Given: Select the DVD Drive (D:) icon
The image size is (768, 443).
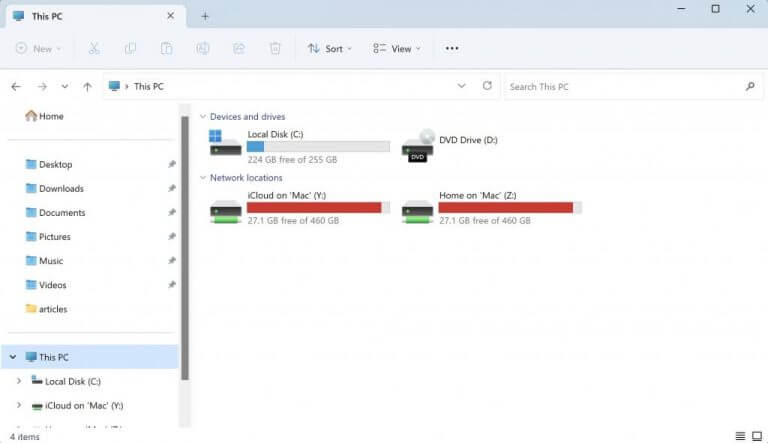Looking at the screenshot, I should point(418,146).
